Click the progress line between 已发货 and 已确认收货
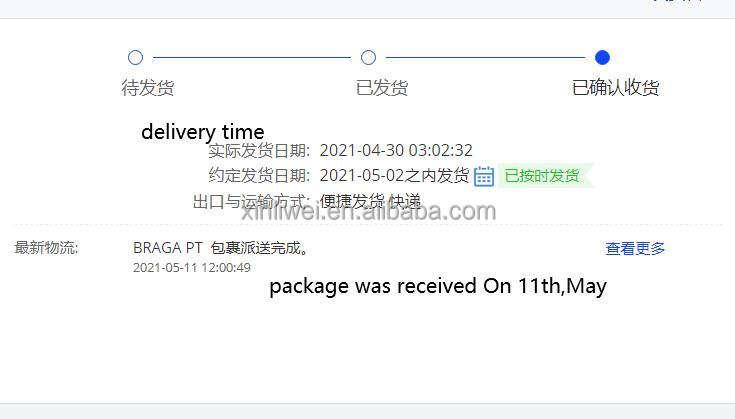 point(485,58)
